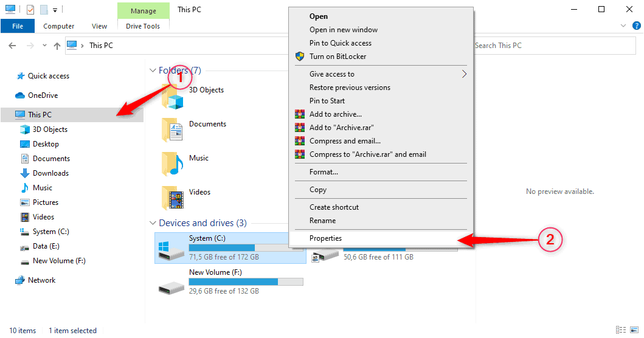The image size is (644, 338).
Task: Open Downloads in the sidebar
Action: (x=50, y=173)
